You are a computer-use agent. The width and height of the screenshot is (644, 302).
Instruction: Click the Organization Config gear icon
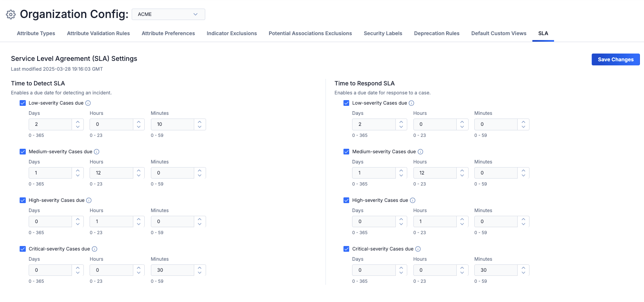tap(11, 14)
